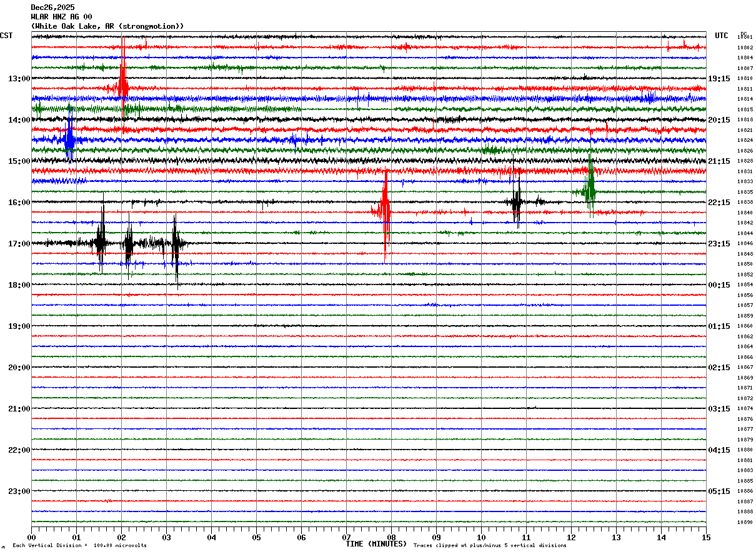Click minute '00' on the time axis

coord(31,537)
